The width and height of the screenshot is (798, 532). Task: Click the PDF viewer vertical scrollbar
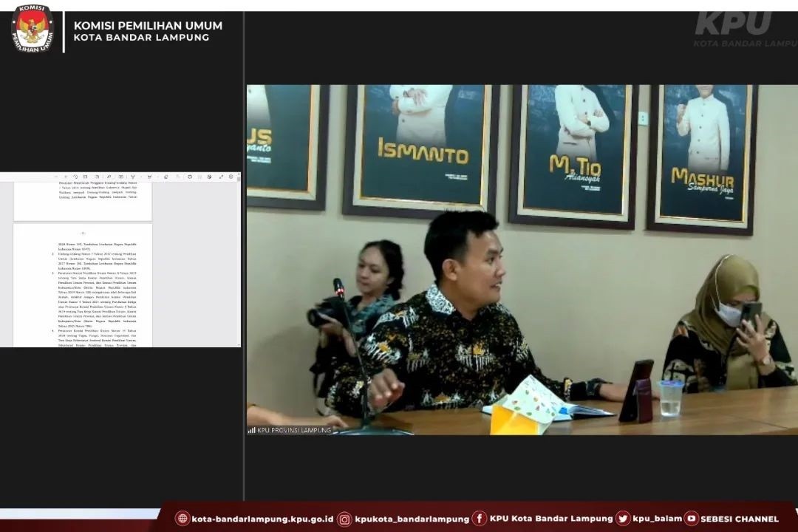(x=239, y=259)
